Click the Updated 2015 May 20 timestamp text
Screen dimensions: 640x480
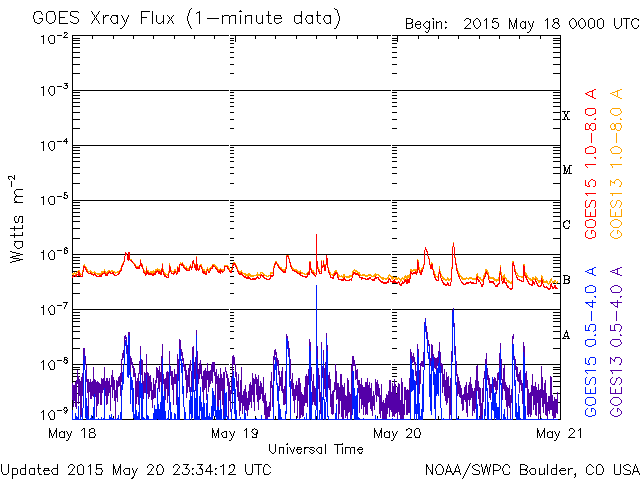pos(136,470)
